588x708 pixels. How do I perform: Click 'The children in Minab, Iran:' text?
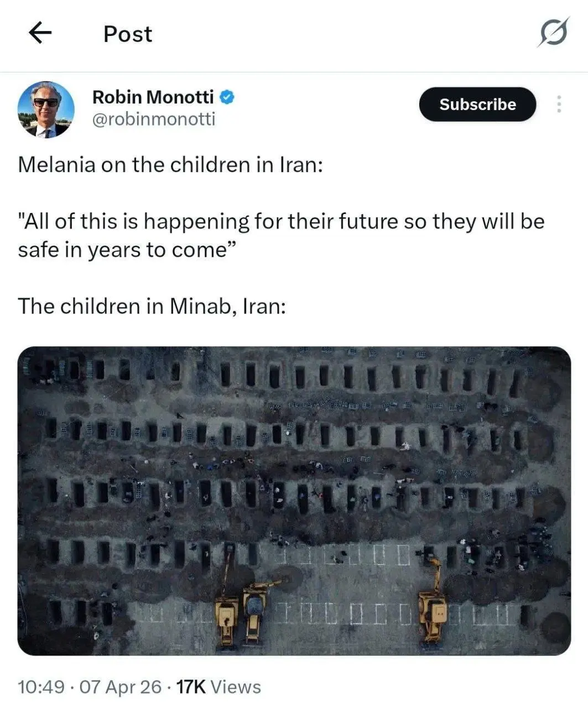[152, 306]
